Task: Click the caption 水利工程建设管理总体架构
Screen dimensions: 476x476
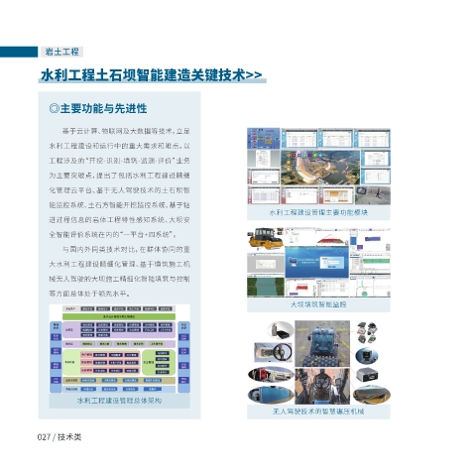Action: click(x=119, y=401)
